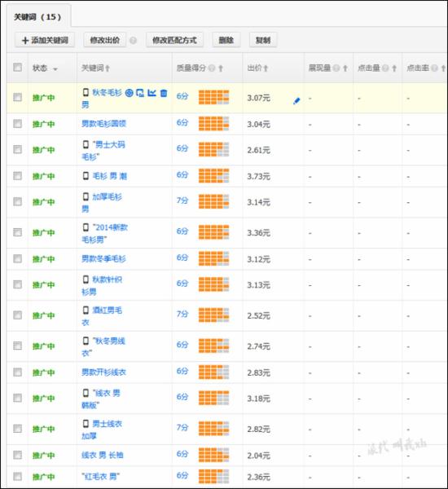
Task: Click the mobile phone icon before "2014新款
Action: pos(86,227)
